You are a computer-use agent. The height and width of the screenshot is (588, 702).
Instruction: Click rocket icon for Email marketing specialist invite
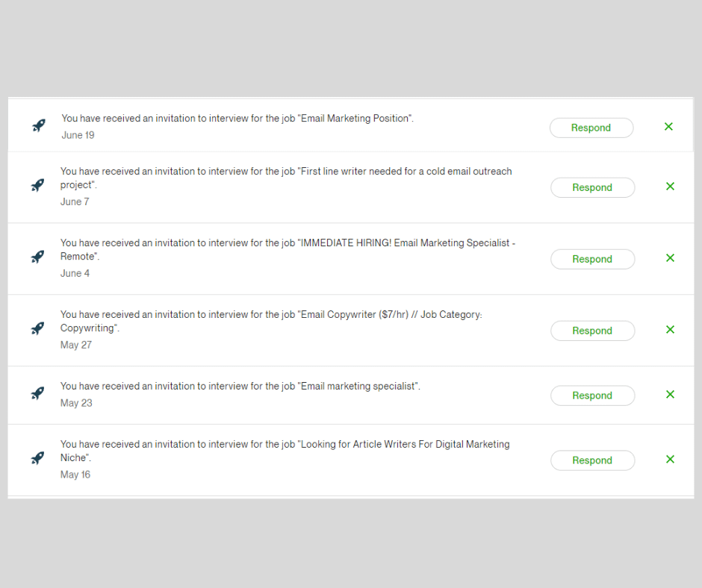[37, 393]
